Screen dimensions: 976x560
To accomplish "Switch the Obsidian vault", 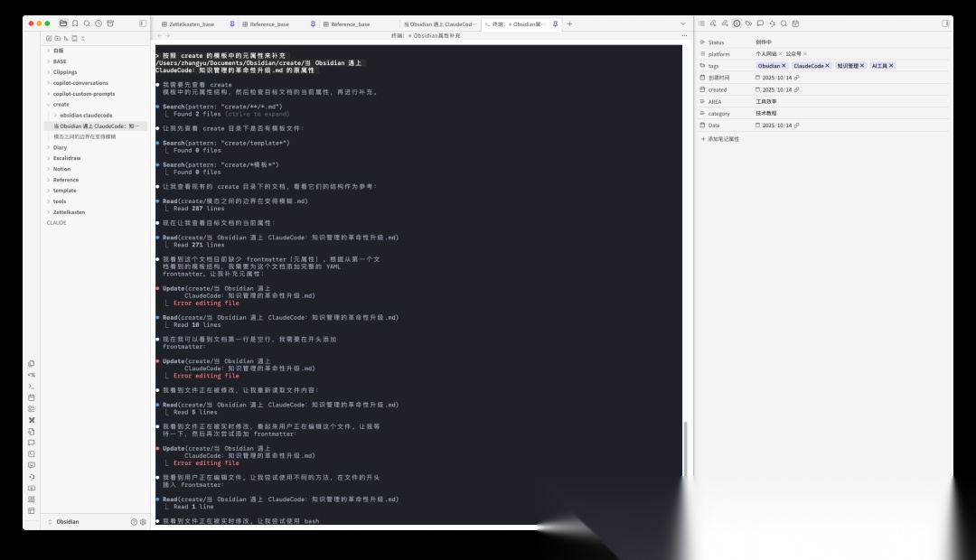I will click(x=63, y=522).
